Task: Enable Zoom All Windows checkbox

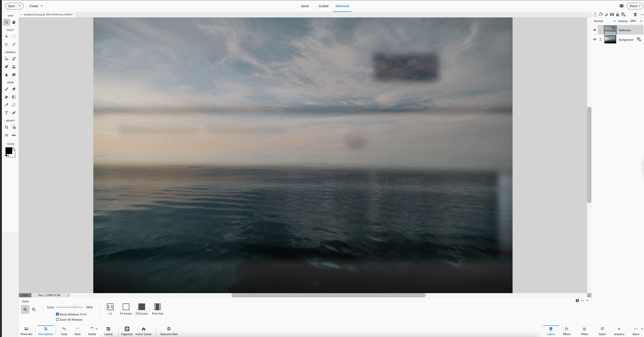Action: click(58, 319)
